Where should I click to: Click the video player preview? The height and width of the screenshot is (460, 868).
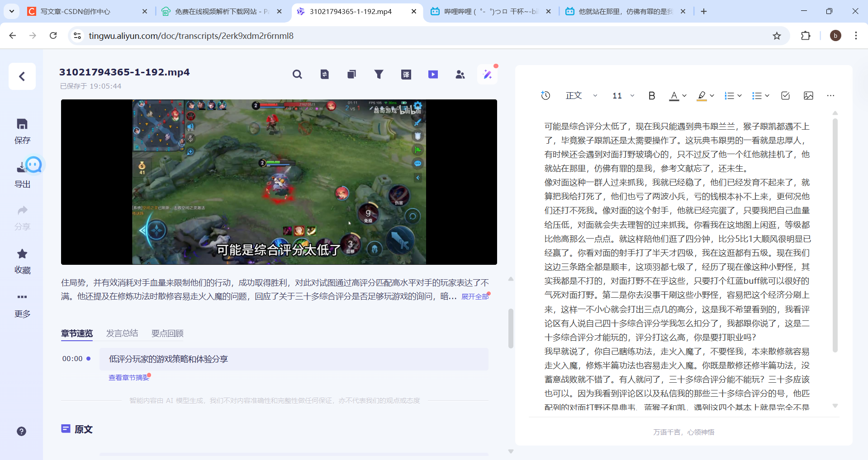279,182
